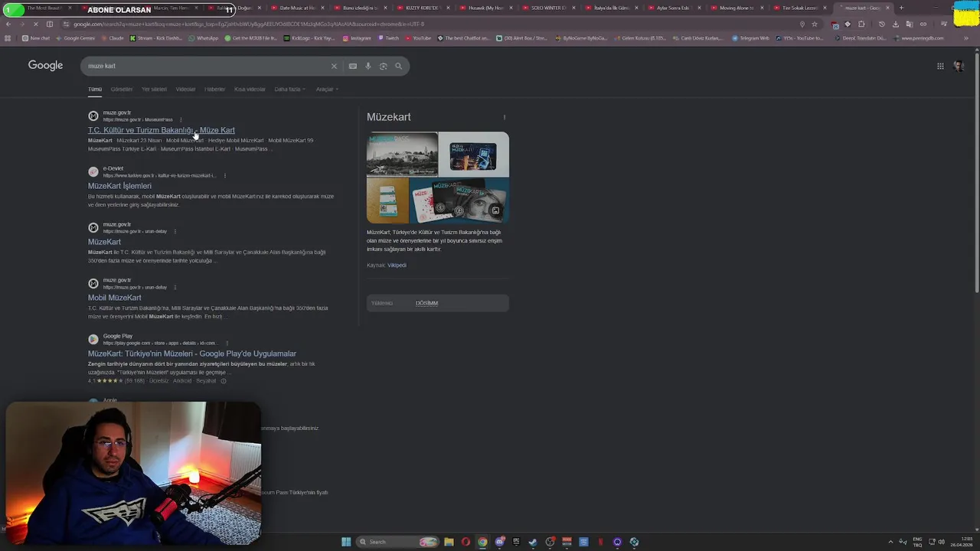
Task: Open the Google apps grid
Action: tap(940, 66)
